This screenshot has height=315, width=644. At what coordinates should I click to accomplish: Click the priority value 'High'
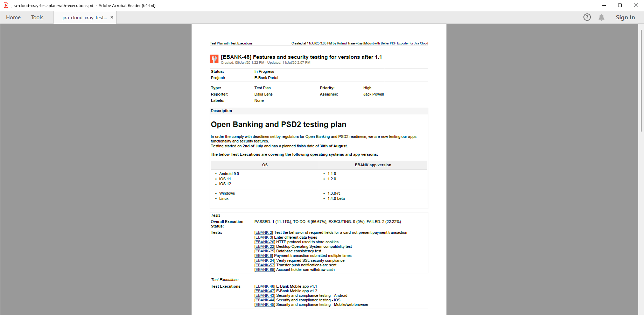[367, 88]
